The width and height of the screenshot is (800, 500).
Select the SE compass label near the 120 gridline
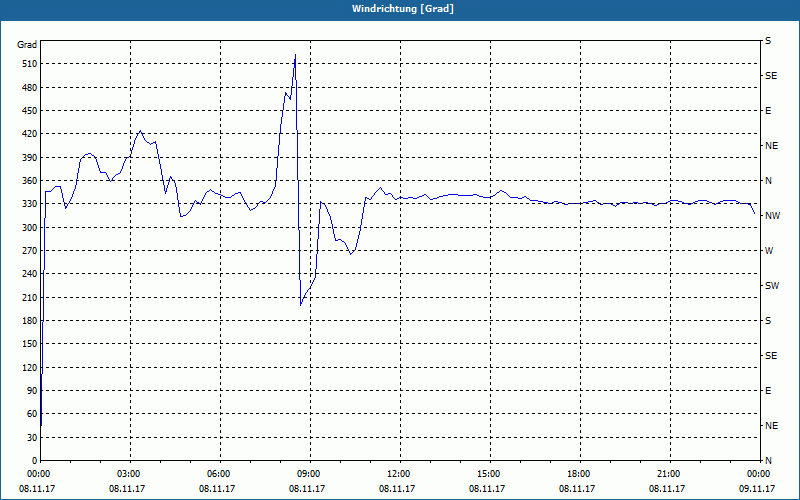[771, 356]
